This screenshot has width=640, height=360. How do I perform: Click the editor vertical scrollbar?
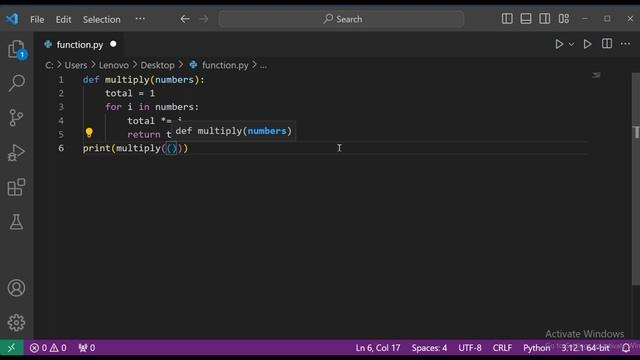[636, 180]
